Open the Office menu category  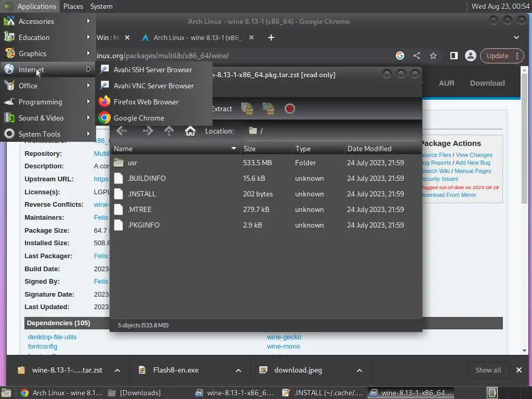pos(48,86)
